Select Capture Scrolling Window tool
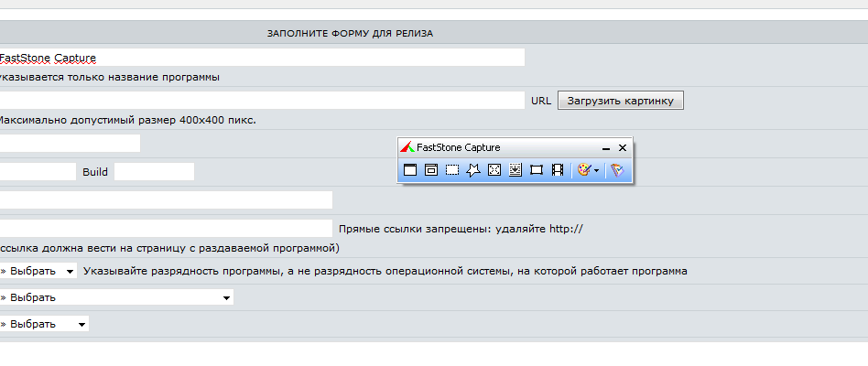This screenshot has width=868, height=366. click(x=515, y=170)
